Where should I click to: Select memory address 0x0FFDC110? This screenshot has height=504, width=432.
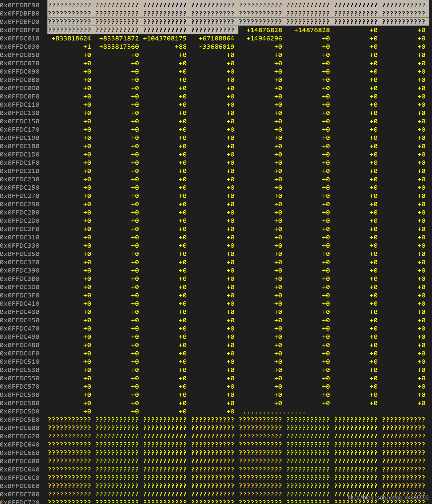(x=20, y=105)
